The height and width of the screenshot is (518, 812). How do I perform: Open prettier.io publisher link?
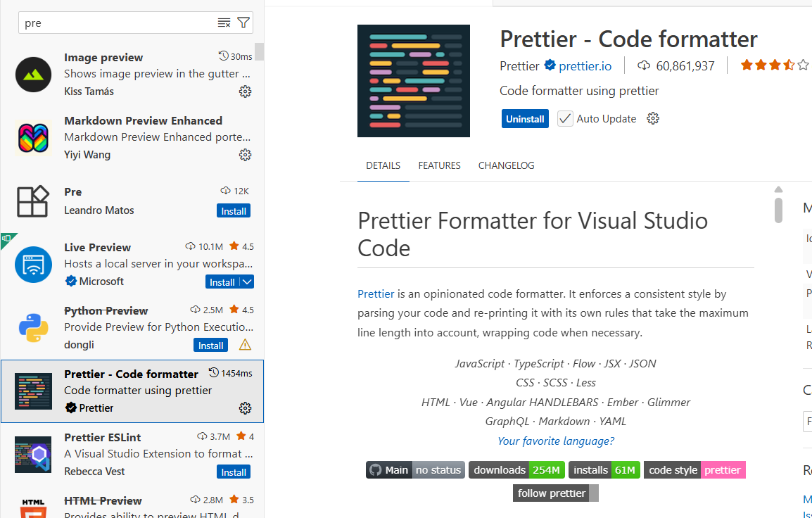click(585, 66)
